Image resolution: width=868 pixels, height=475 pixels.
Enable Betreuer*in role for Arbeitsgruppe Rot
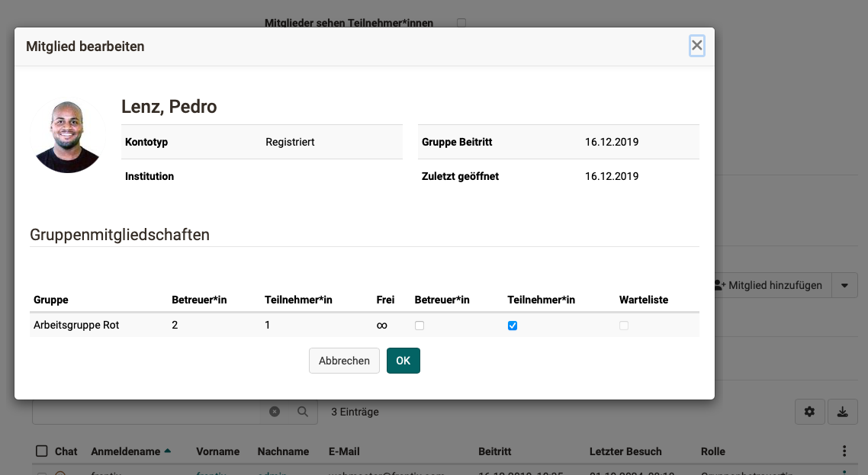tap(420, 326)
